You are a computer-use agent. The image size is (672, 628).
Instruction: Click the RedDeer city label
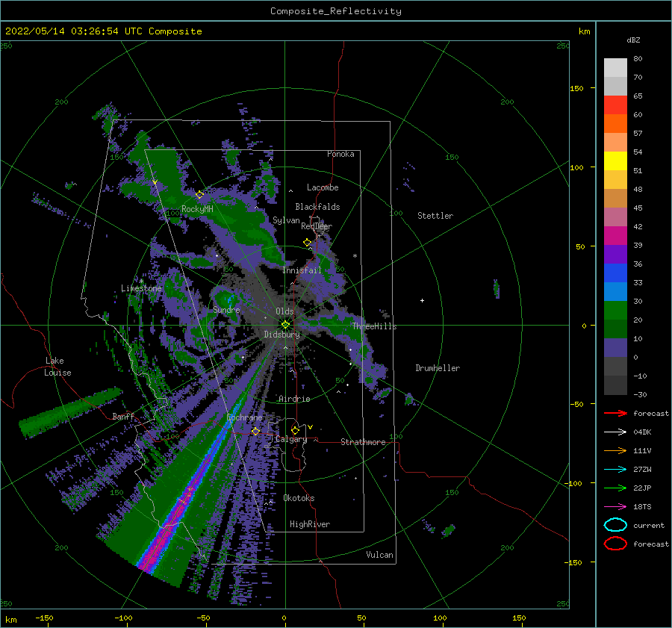point(317,226)
